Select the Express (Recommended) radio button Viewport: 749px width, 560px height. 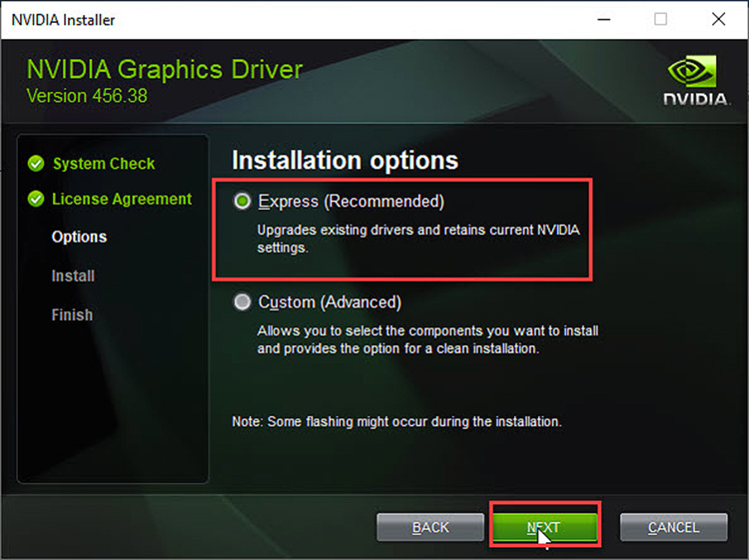pyautogui.click(x=243, y=201)
